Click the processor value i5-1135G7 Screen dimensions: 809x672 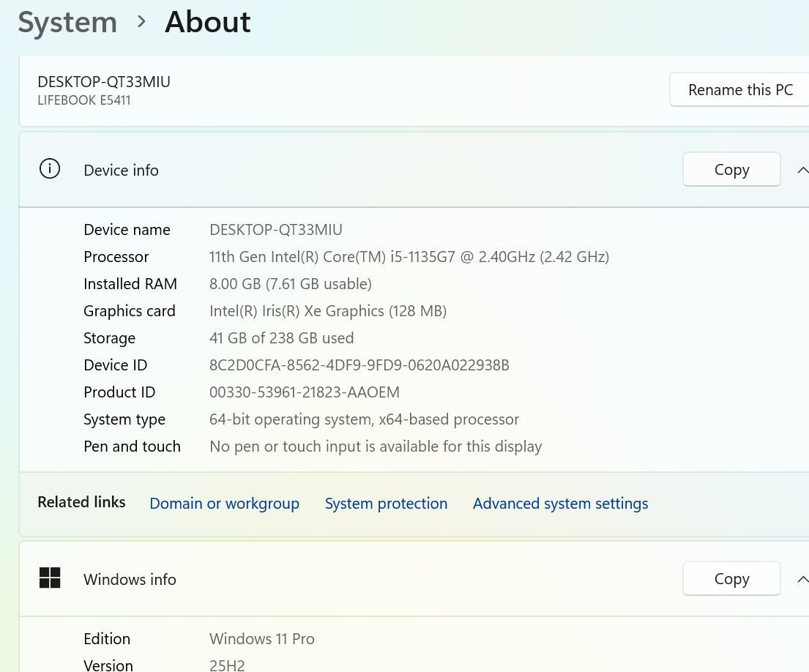click(x=409, y=257)
